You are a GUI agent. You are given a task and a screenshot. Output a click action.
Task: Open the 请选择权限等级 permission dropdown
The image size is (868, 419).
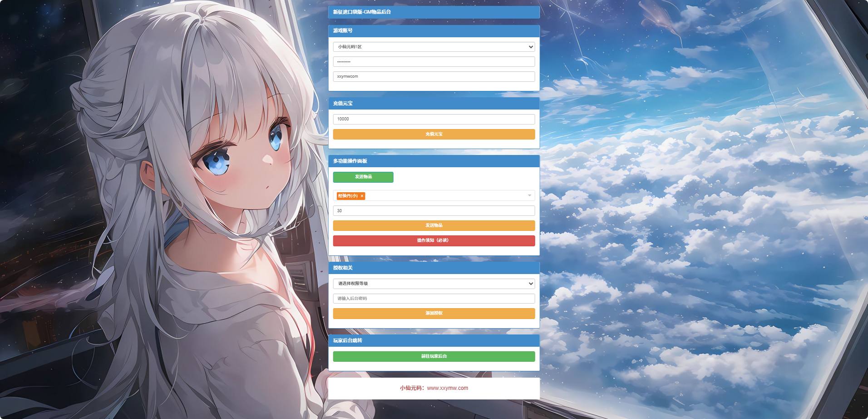pos(434,284)
